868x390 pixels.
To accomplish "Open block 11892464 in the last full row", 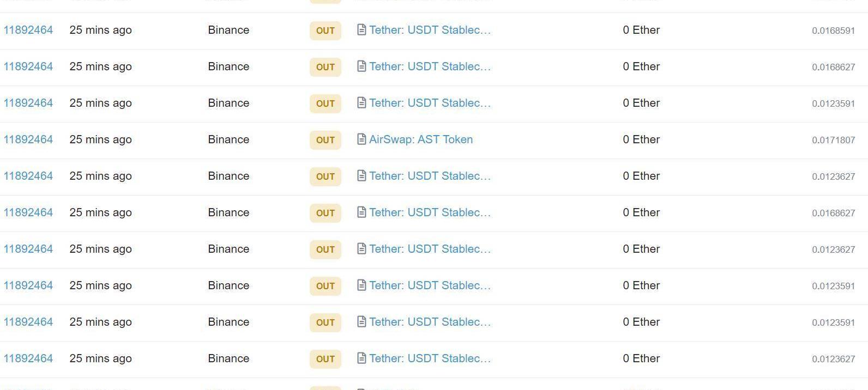I will tap(28, 358).
